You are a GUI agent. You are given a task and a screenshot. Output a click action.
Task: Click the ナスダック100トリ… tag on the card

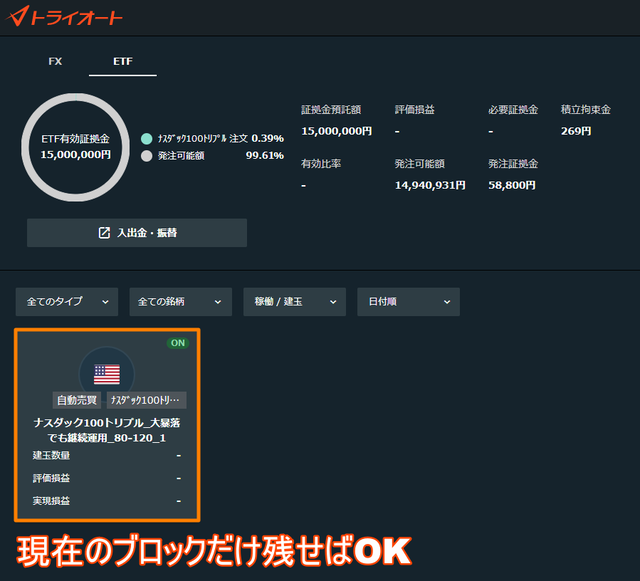pyautogui.click(x=147, y=400)
